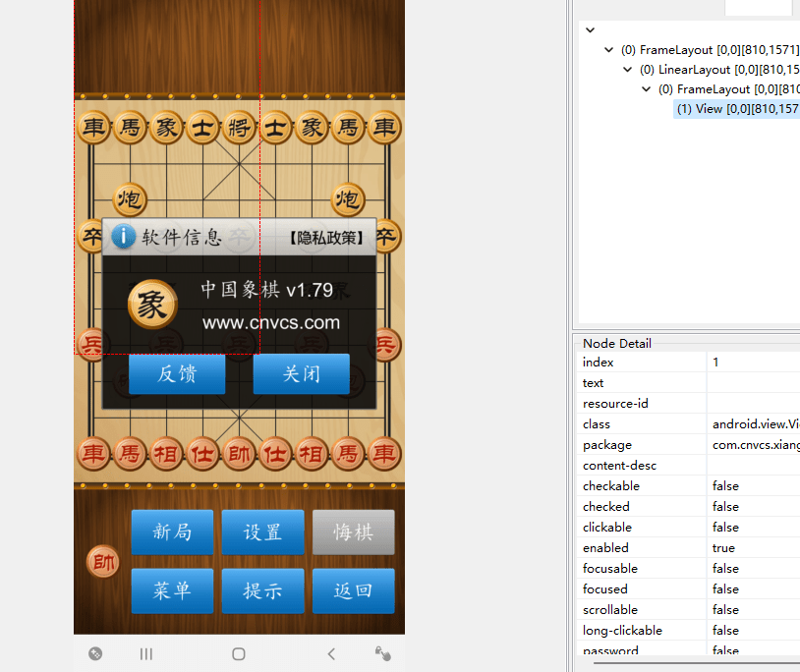Select the left red 馬 horse

[130, 454]
